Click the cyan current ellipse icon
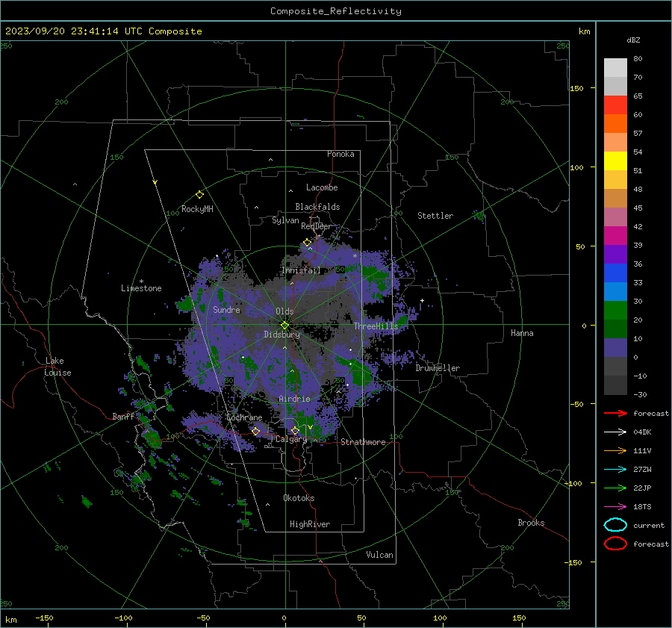Image resolution: width=672 pixels, height=628 pixels. tap(615, 525)
